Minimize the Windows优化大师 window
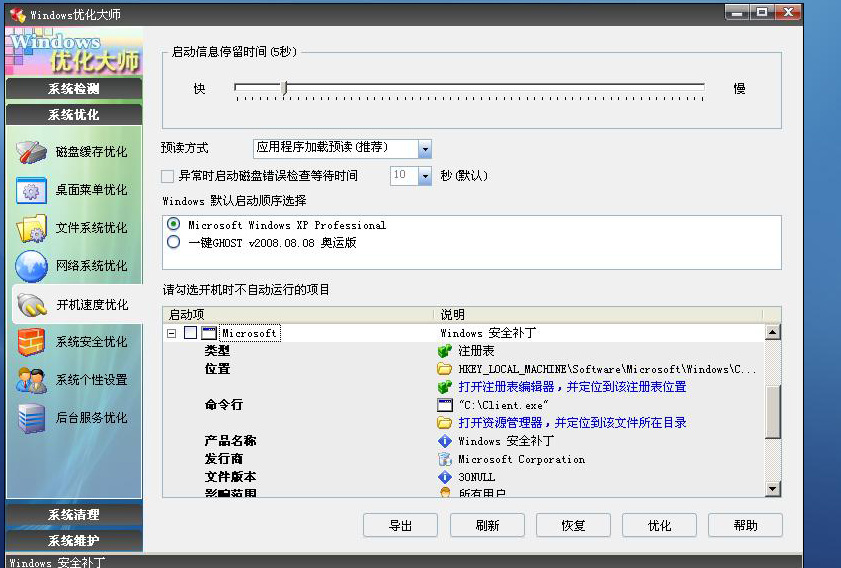 [737, 12]
